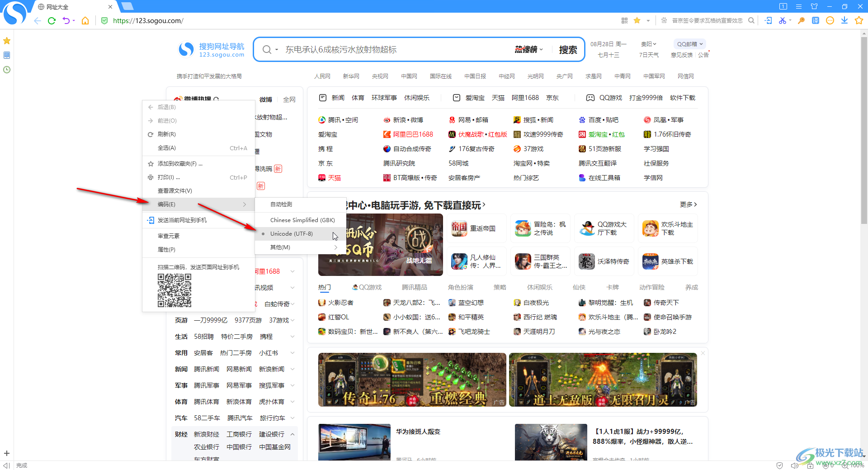Expand the 生活 category row chevron
Image resolution: width=868 pixels, height=470 pixels.
click(292, 337)
